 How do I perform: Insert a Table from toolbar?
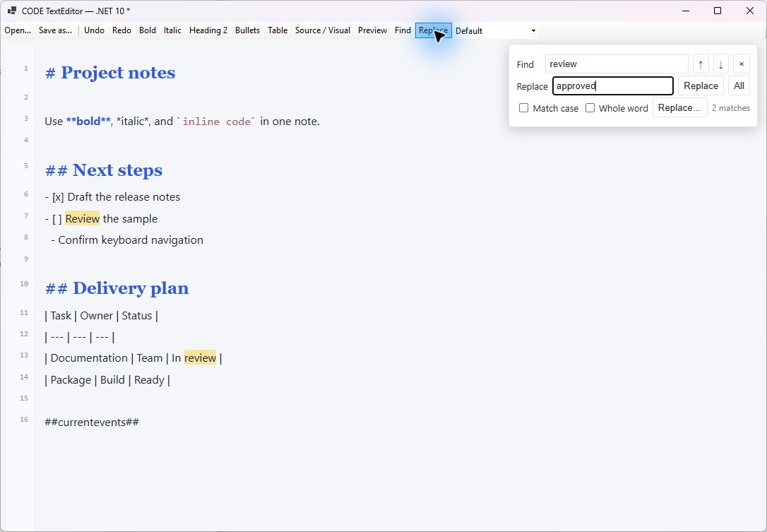278,30
